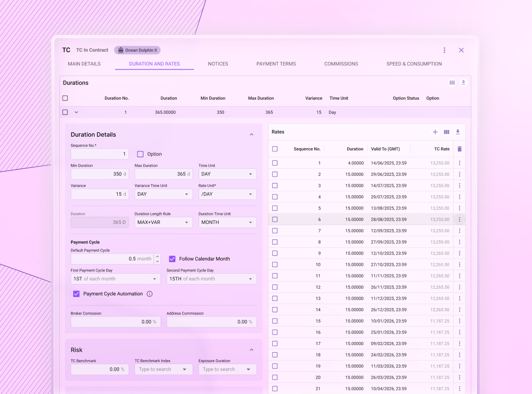This screenshot has height=394, width=532.
Task: Open the Duration Time Unit MONTH dropdown
Action: [227, 222]
